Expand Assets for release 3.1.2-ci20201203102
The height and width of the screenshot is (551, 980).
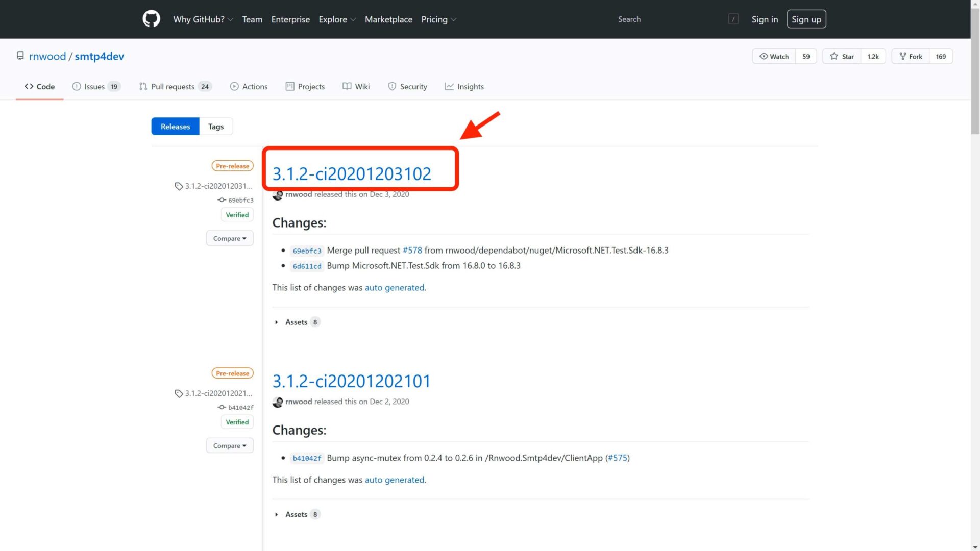pos(297,322)
